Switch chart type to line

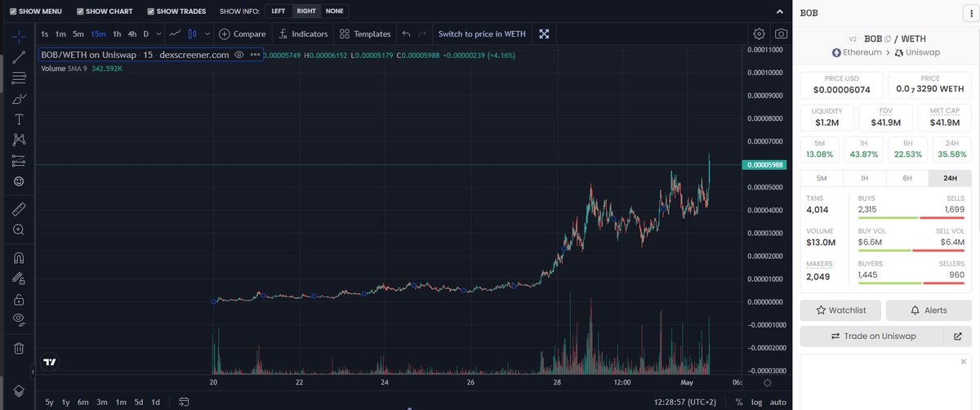pyautogui.click(x=175, y=34)
